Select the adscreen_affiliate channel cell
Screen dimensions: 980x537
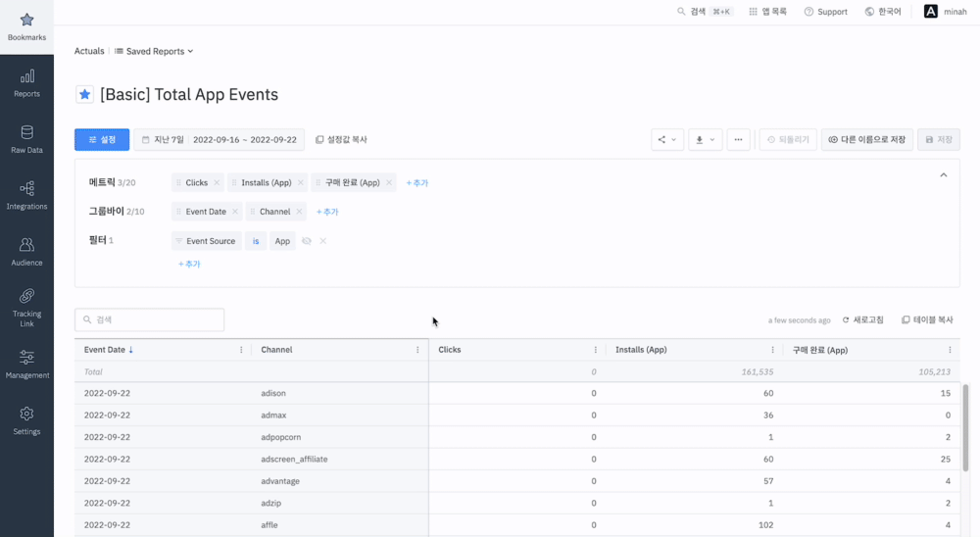(340, 459)
